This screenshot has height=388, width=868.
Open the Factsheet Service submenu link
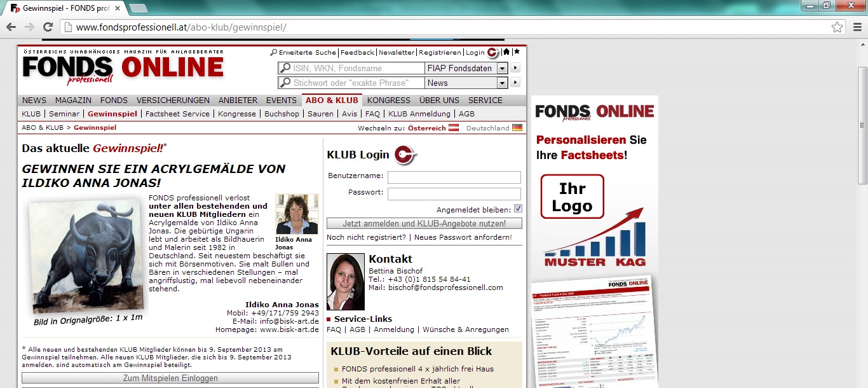click(x=177, y=114)
